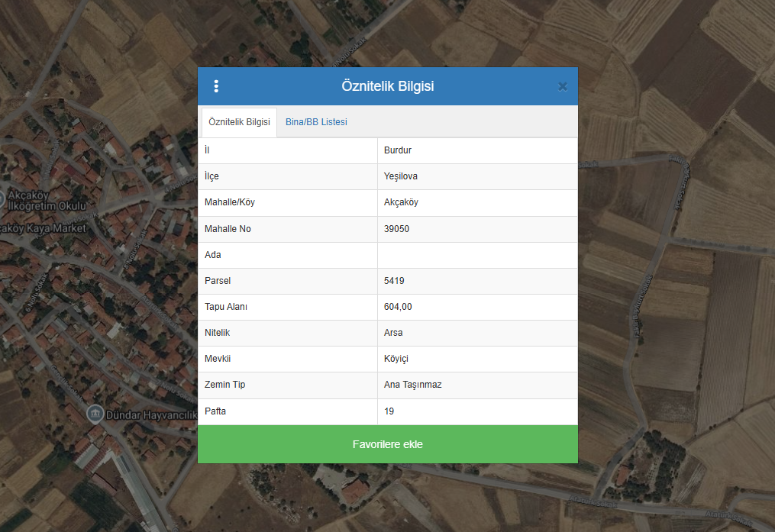Viewport: 775px width, 532px height.
Task: Select the Burdur value in İl row
Action: (x=398, y=150)
